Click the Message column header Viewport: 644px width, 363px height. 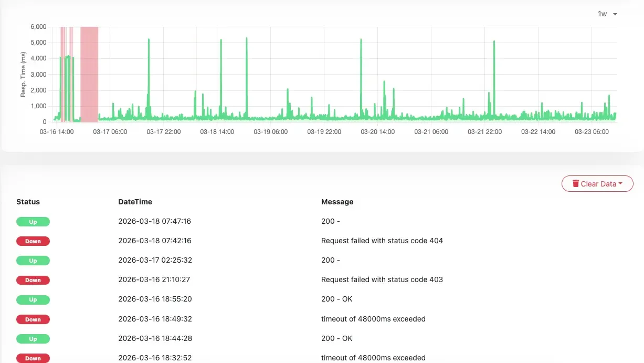click(x=337, y=201)
